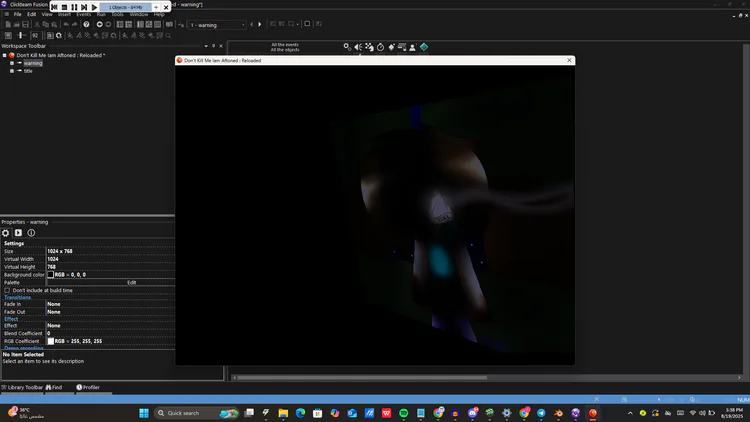Open the Runtime options properties tab
The image size is (750, 422).
click(18, 233)
